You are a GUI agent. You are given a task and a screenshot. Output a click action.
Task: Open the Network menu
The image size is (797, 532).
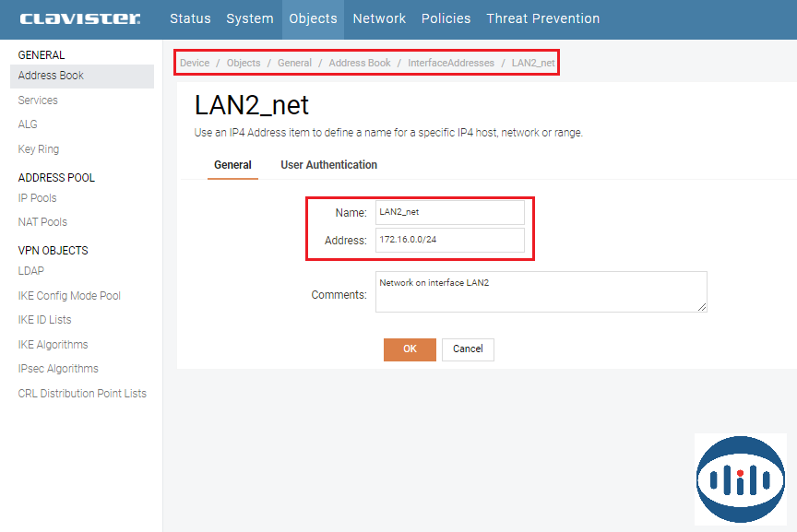379,18
